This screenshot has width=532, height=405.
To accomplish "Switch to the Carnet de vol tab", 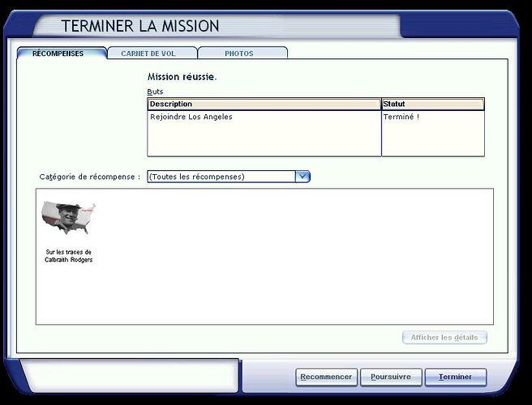I will (x=152, y=53).
